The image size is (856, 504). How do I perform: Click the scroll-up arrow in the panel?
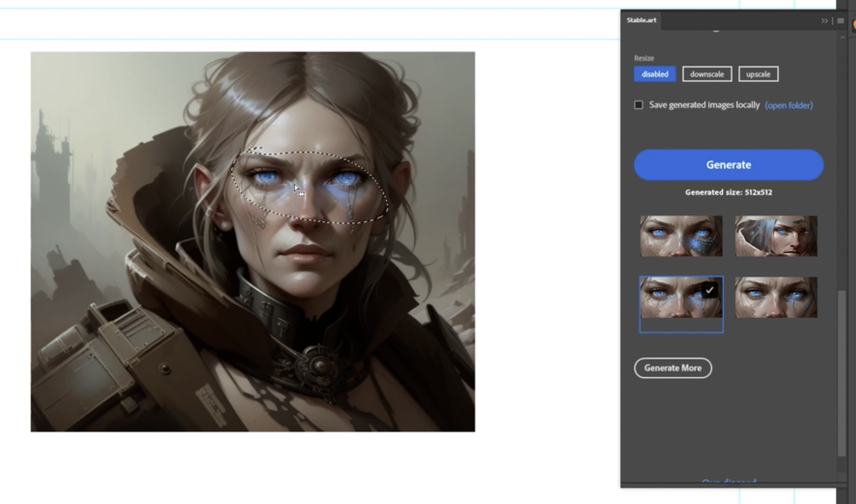[x=842, y=38]
